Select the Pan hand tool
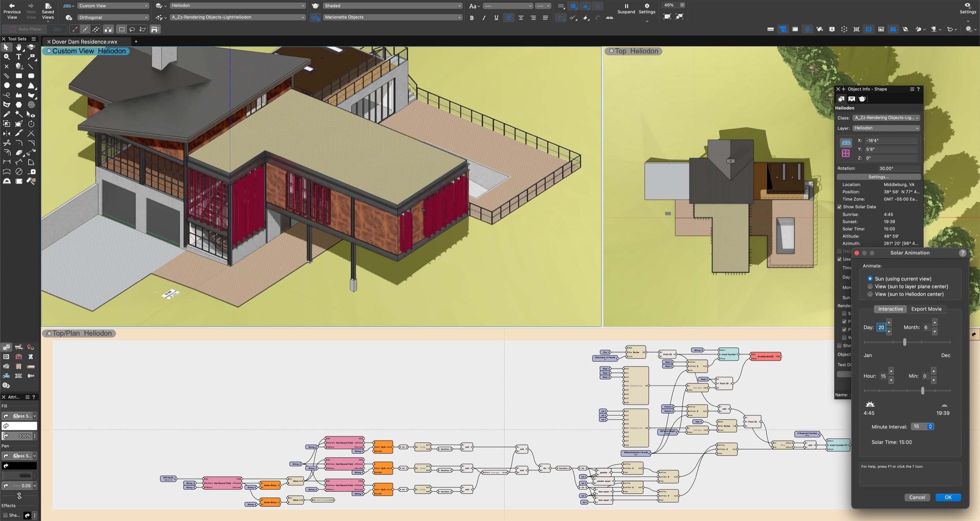Viewport: 980px width, 521px height. pos(18,47)
